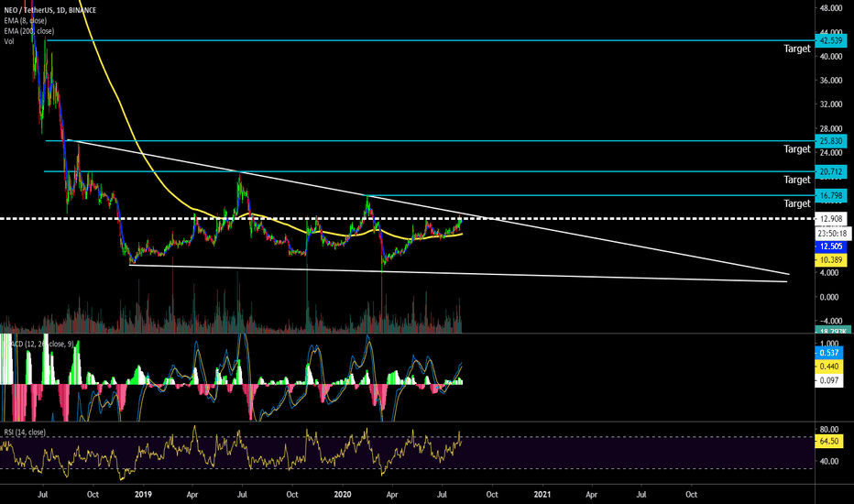
Task: Select the cyan horizontal line at 42.539
Action: click(431, 40)
